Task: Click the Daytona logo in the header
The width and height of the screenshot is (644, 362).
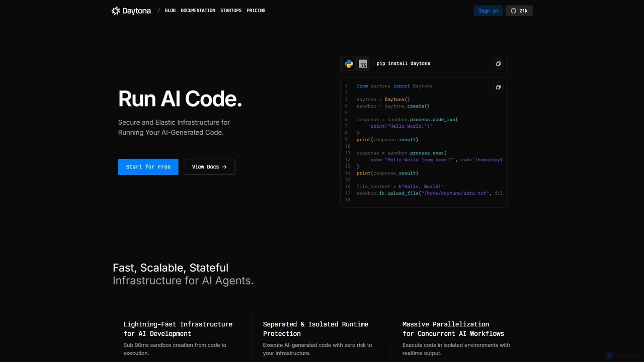Action: pyautogui.click(x=131, y=11)
